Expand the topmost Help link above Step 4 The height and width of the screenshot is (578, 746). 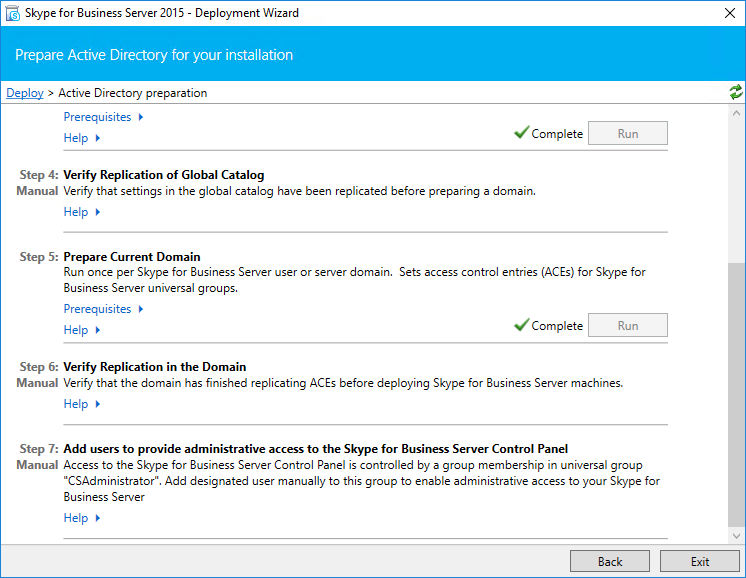tap(82, 138)
